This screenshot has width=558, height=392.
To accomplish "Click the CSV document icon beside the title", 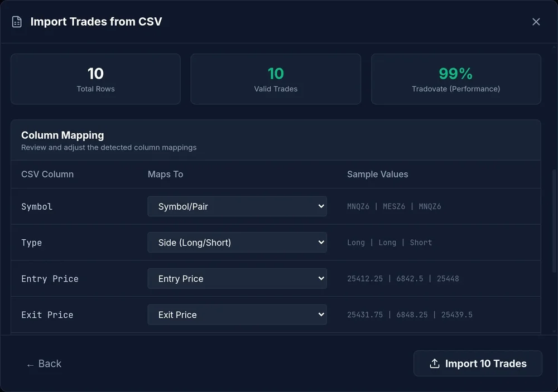I will coord(17,22).
